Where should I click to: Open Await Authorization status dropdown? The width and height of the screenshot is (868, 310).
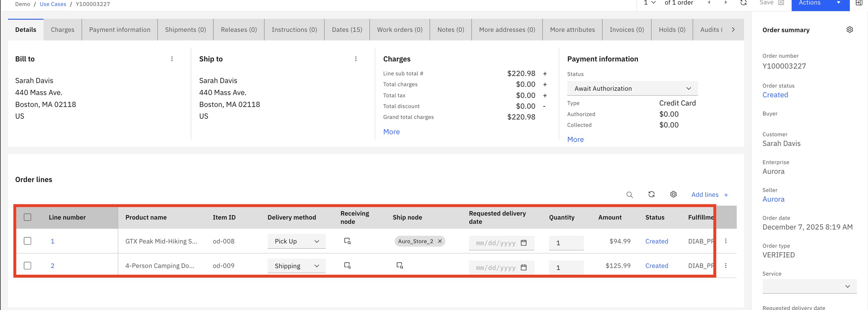click(632, 89)
